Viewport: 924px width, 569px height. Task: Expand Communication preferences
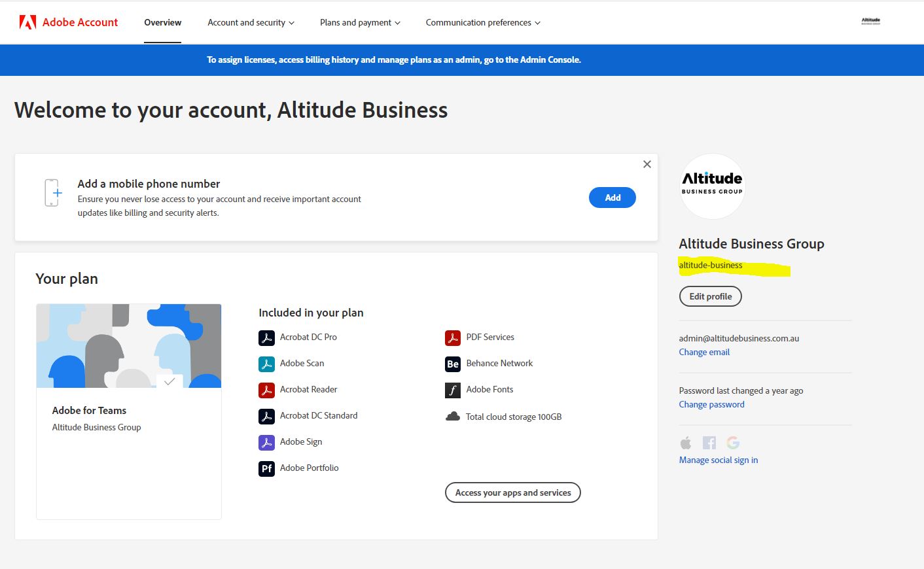(x=482, y=22)
